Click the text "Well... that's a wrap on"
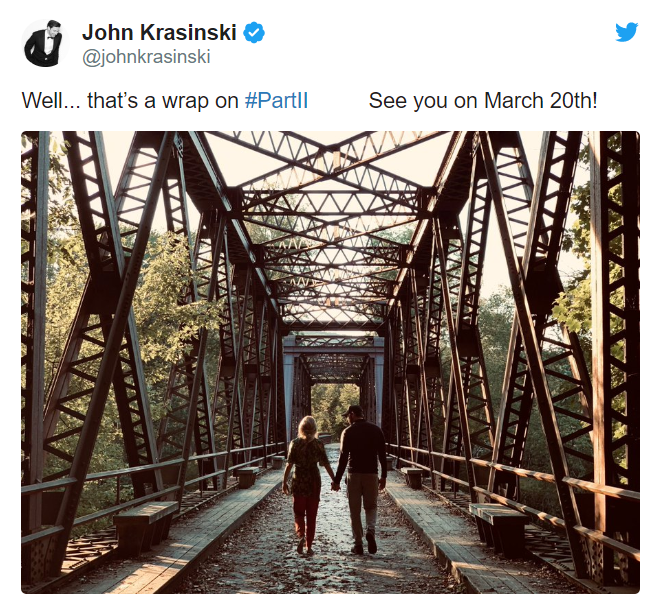649x602 pixels. pyautogui.click(x=130, y=101)
